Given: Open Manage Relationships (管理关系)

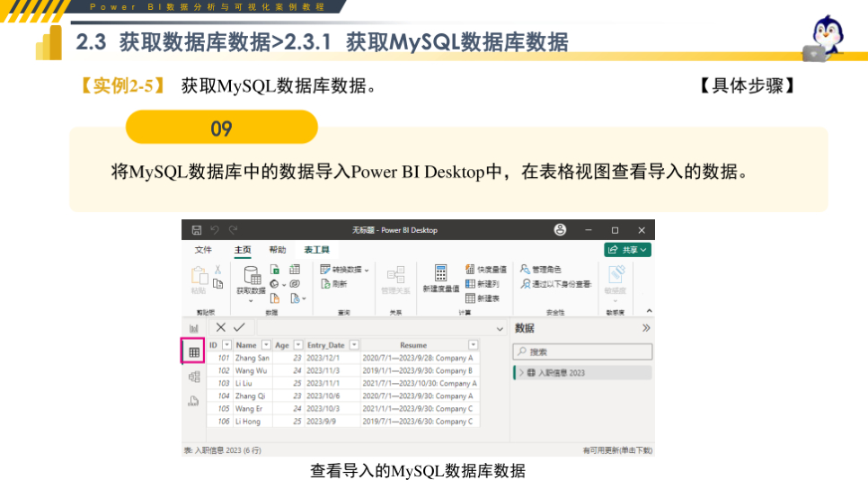Looking at the screenshot, I should pos(395,280).
